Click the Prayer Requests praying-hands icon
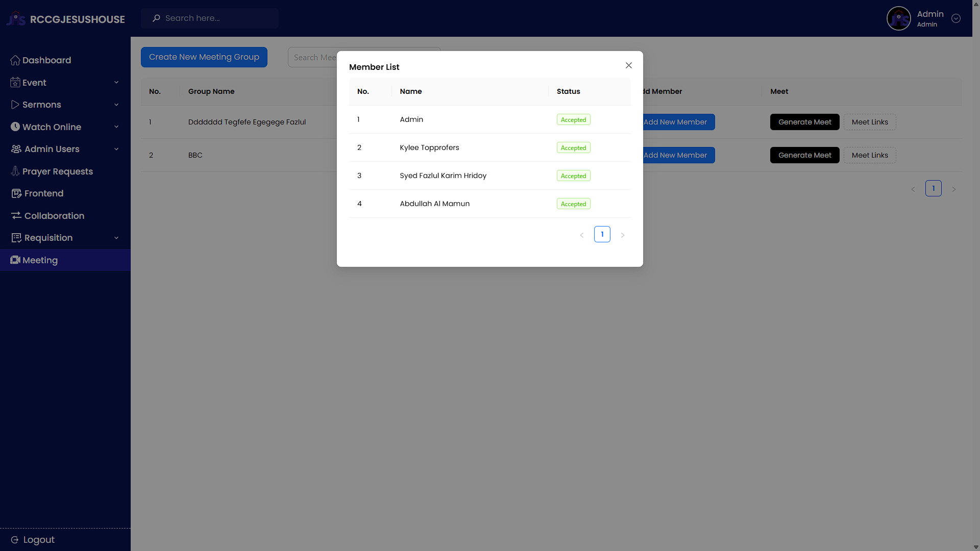Image resolution: width=980 pixels, height=551 pixels. [x=15, y=171]
